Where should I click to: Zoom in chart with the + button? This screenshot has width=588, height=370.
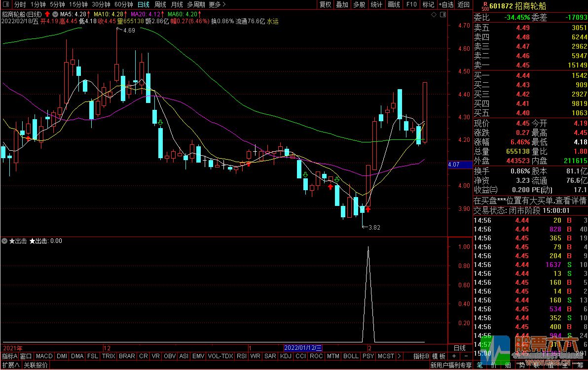click(454, 356)
